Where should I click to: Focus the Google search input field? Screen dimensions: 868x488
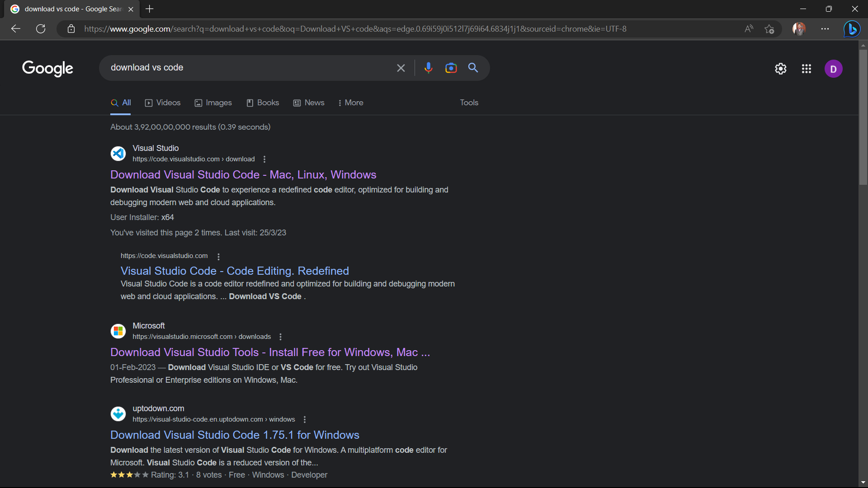(249, 68)
